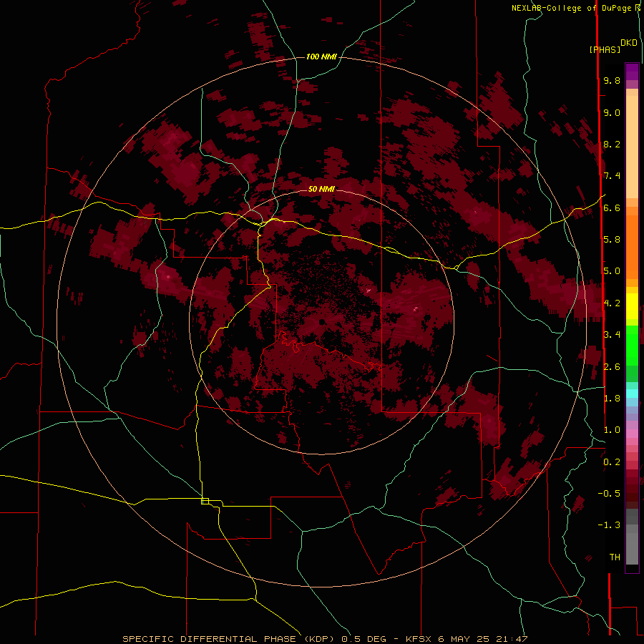Click the -0.5 value on the color scale
644x644 pixels.
pos(609,493)
